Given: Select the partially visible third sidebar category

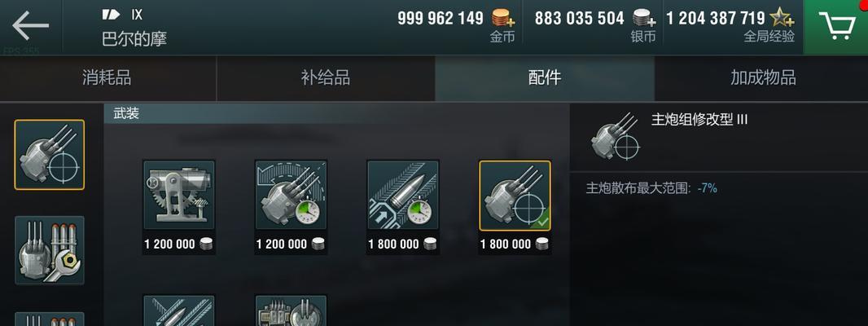Looking at the screenshot, I should pyautogui.click(x=50, y=319).
